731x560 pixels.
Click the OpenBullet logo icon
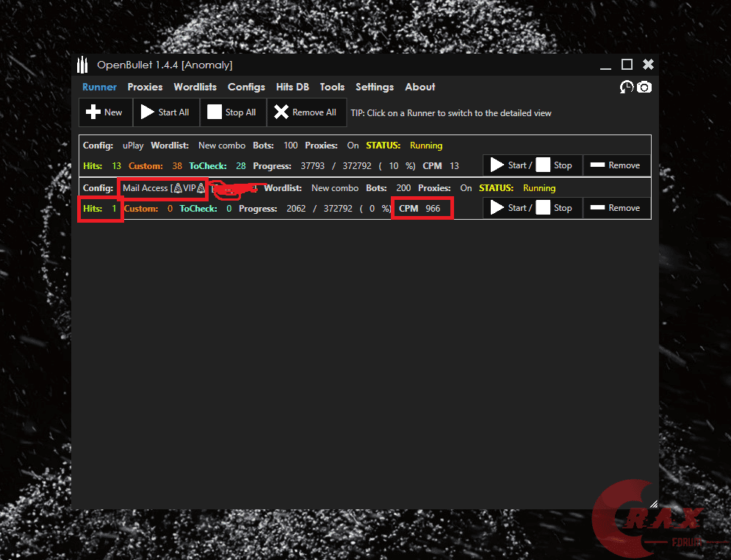pos(82,65)
